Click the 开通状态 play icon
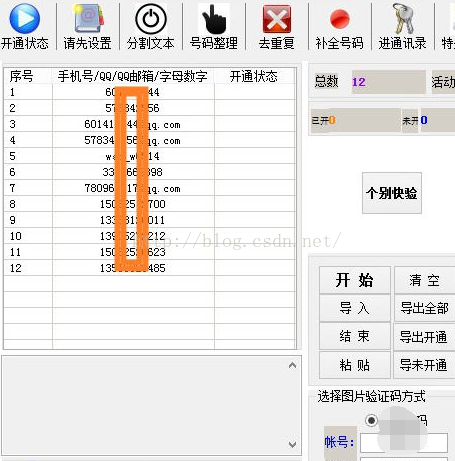 pos(25,19)
